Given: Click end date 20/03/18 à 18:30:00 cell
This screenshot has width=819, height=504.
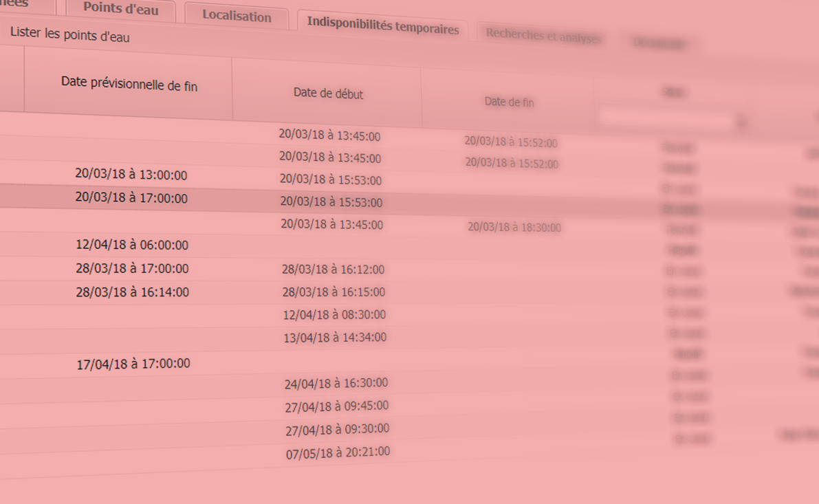Looking at the screenshot, I should click(x=514, y=228).
